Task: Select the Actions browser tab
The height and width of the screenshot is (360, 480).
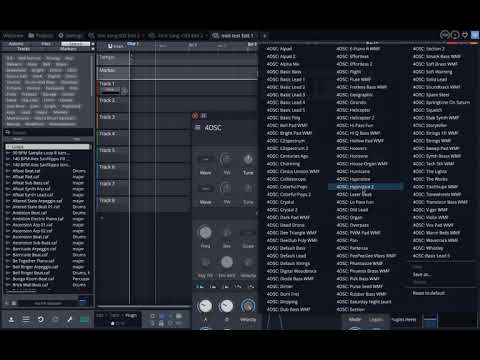Action: click(16, 44)
